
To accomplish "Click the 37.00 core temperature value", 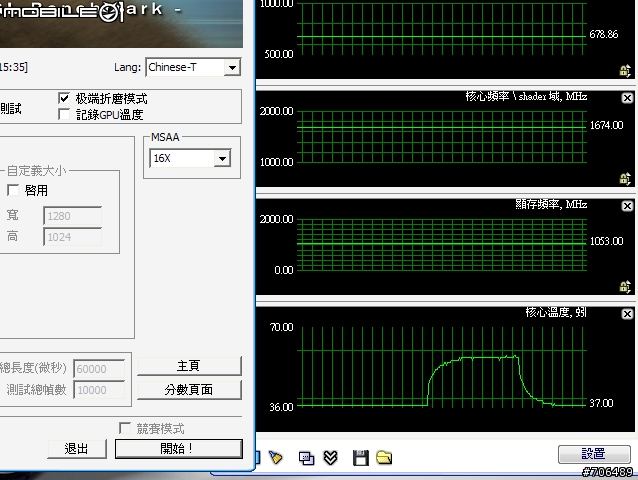I will point(601,403).
